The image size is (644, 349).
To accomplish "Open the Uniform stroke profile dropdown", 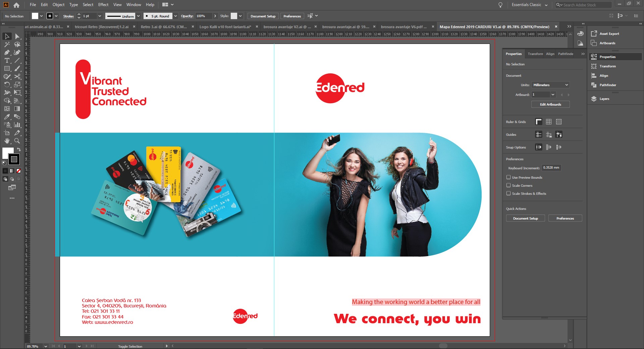I will tap(138, 16).
